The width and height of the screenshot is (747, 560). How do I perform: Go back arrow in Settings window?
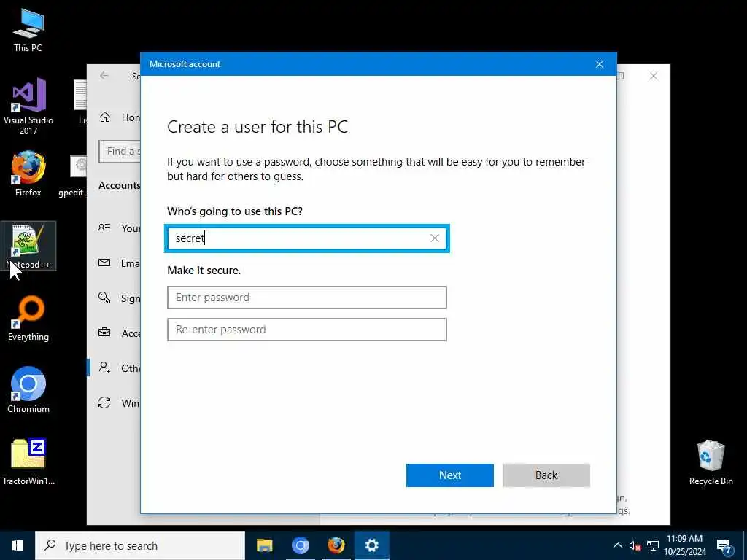point(104,76)
